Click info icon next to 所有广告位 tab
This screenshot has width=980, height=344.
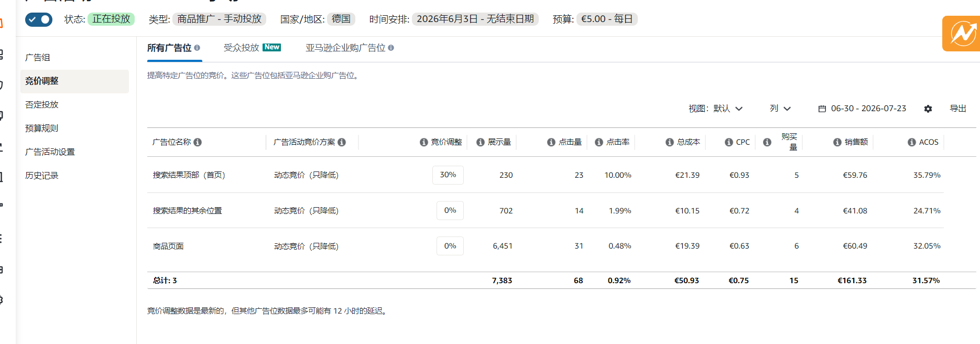tap(197, 48)
